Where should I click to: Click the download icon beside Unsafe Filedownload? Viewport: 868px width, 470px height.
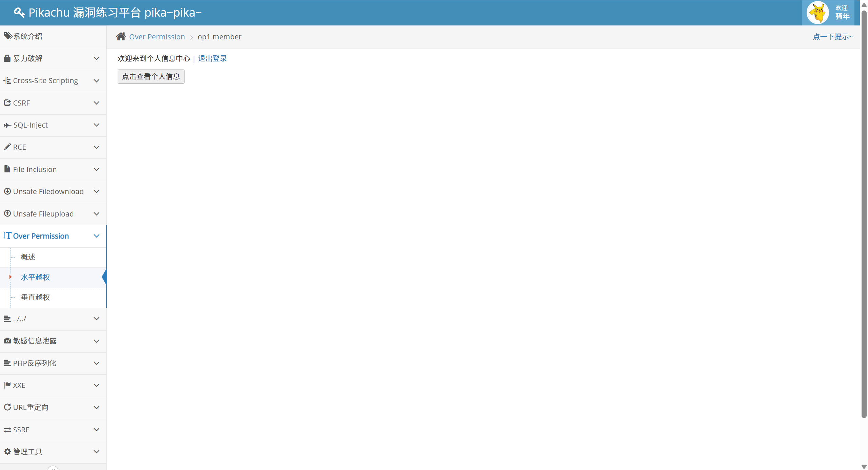coord(7,191)
